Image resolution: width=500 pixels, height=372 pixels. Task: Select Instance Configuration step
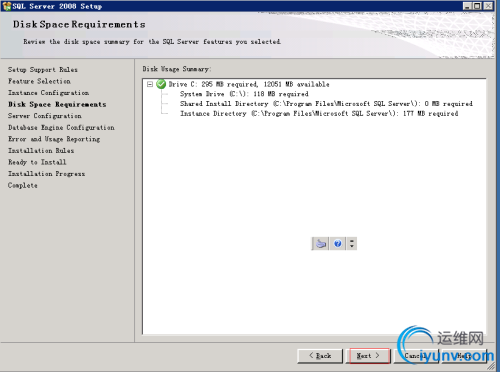tap(49, 93)
